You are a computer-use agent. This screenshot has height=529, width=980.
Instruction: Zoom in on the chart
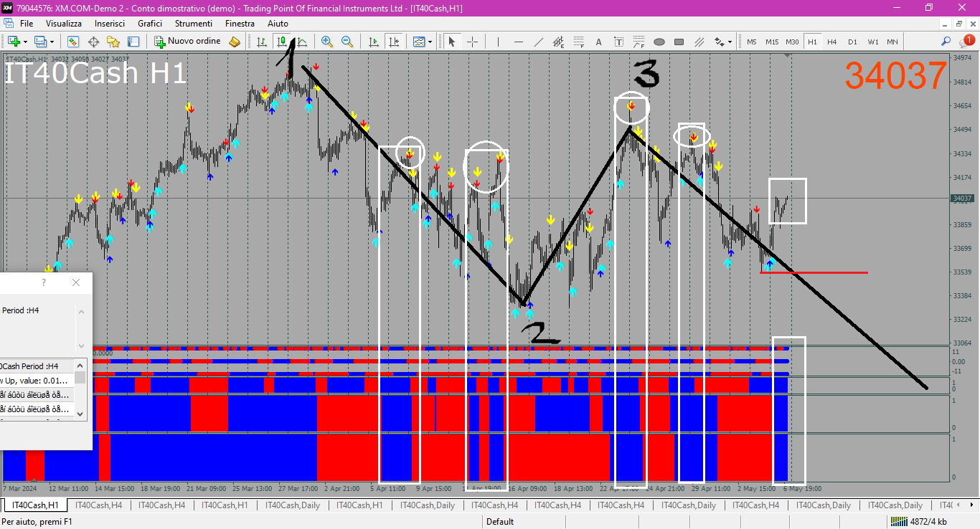point(327,42)
